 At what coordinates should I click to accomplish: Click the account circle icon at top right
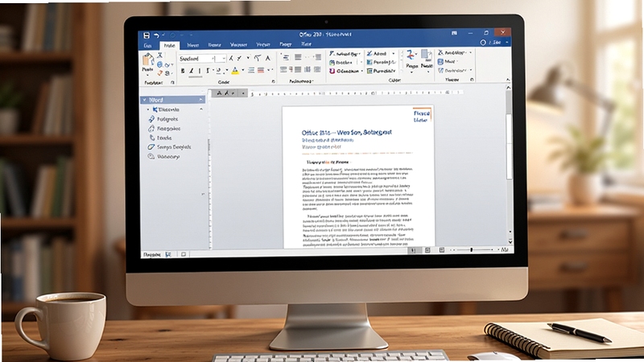[483, 43]
